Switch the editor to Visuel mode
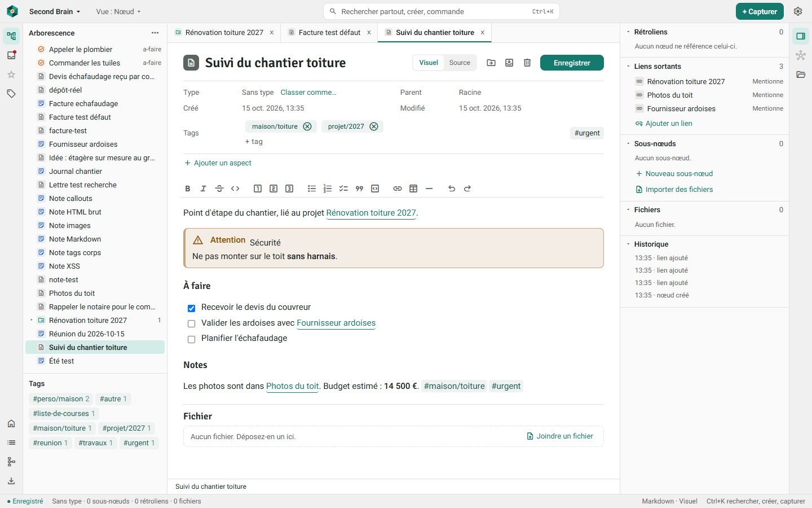 pyautogui.click(x=429, y=63)
